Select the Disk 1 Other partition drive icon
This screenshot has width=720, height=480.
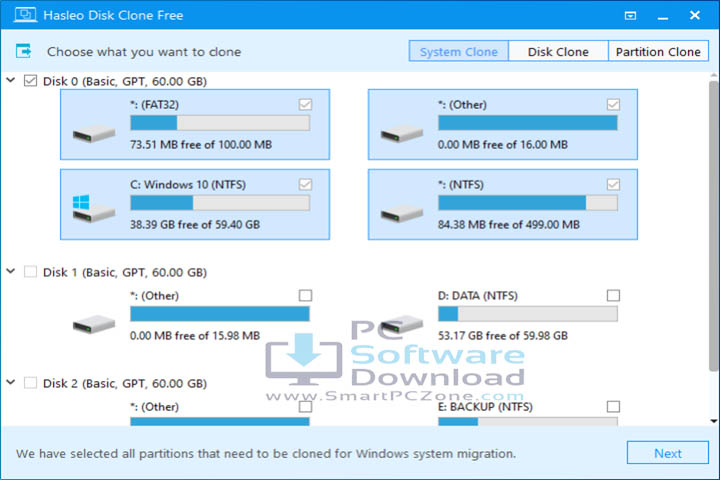click(x=94, y=324)
